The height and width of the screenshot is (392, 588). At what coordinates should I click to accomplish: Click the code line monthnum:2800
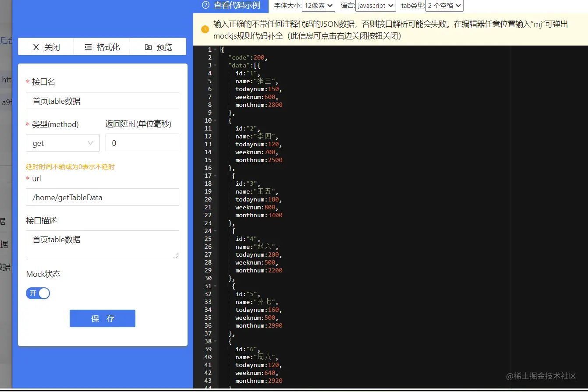[259, 105]
